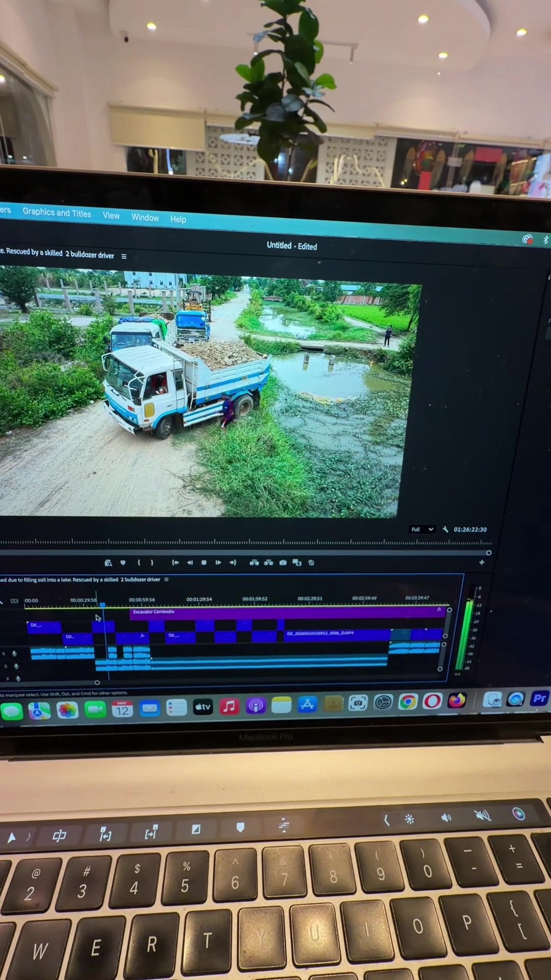Open the Full playback resolution dropdown

pos(422,529)
